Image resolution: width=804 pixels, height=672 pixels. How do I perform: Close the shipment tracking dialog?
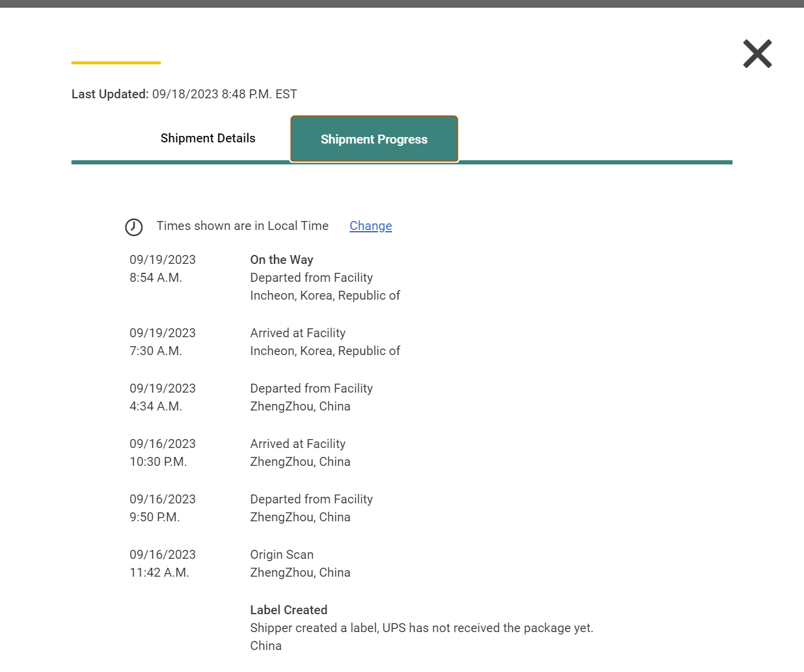[x=758, y=54]
